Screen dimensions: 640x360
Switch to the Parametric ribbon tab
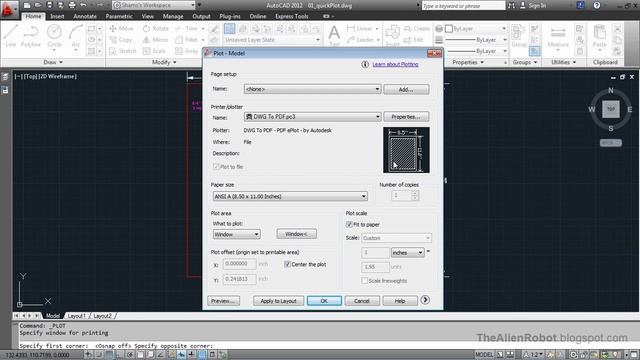click(x=119, y=16)
